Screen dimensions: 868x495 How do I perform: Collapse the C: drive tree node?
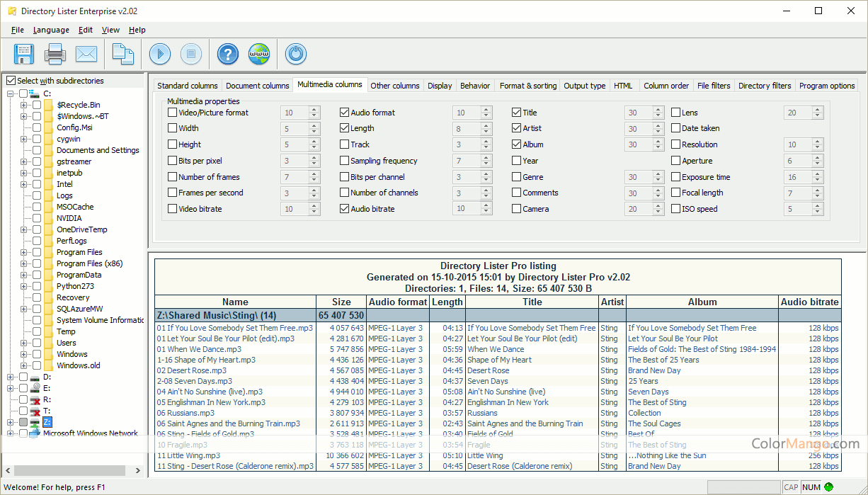(11, 93)
